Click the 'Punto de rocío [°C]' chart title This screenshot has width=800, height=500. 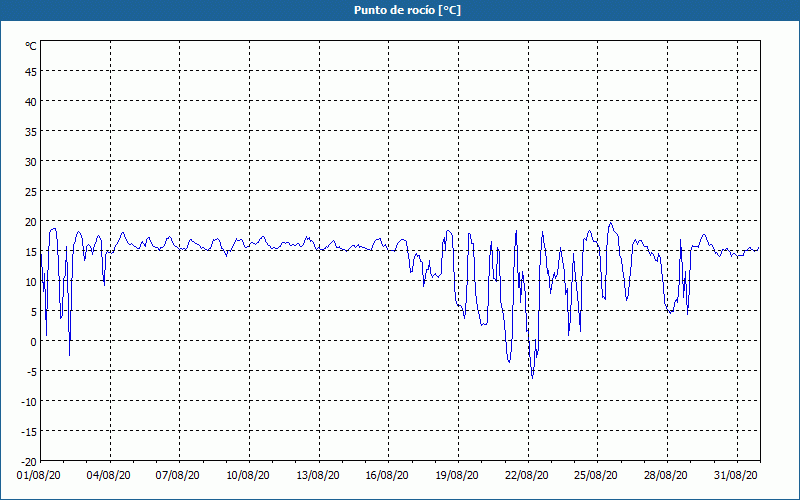coord(407,10)
